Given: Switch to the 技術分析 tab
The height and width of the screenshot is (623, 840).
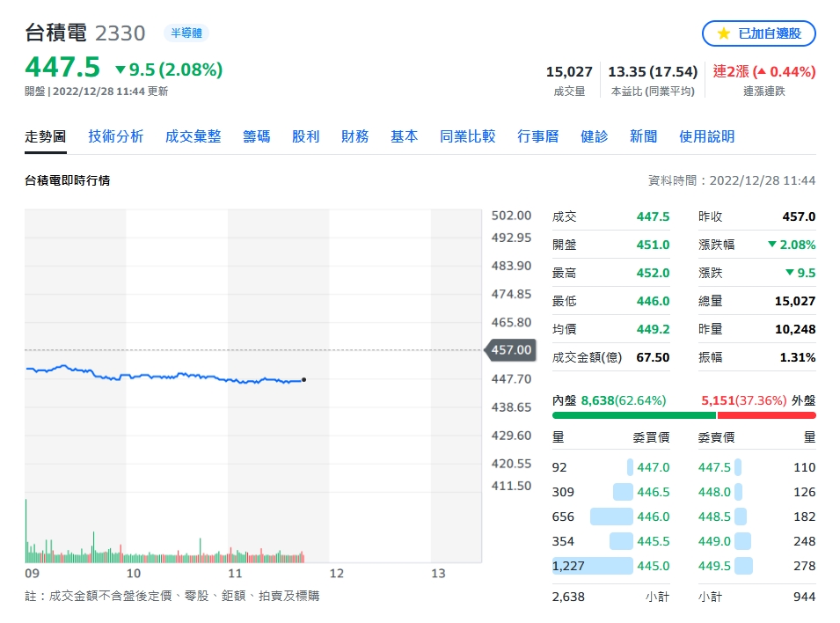Looking at the screenshot, I should pyautogui.click(x=116, y=136).
